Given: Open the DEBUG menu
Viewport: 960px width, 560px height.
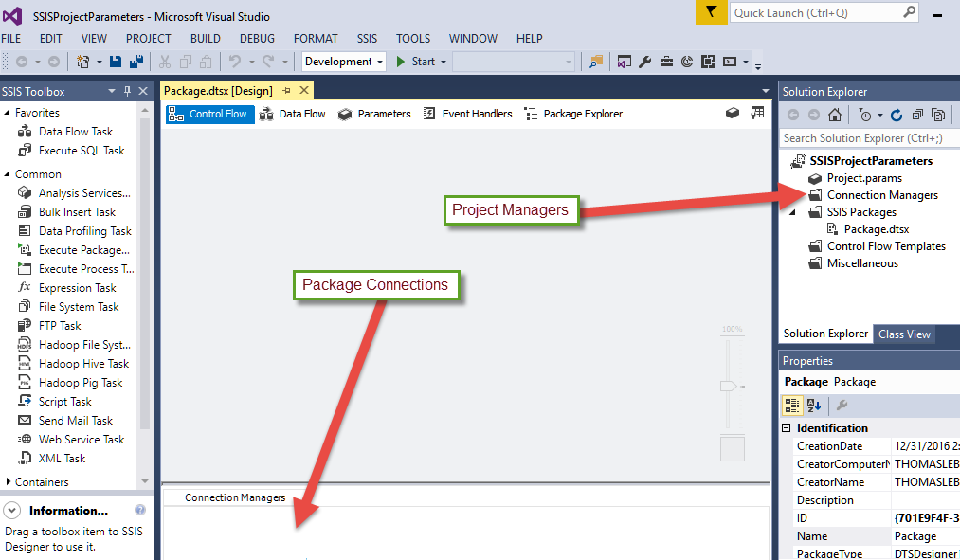Looking at the screenshot, I should click(x=257, y=39).
